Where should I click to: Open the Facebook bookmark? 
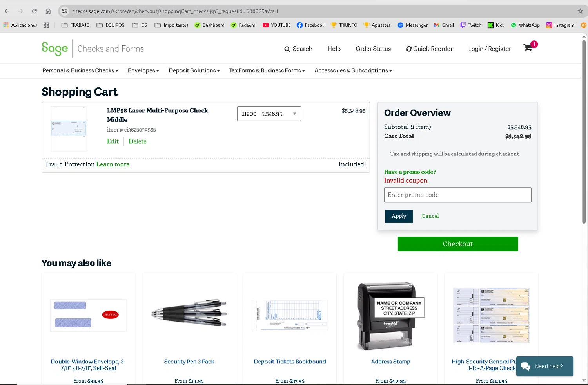tap(310, 25)
